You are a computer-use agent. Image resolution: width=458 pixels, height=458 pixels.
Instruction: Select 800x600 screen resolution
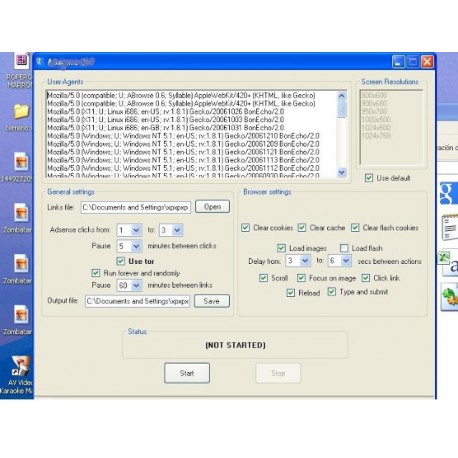[374, 95]
